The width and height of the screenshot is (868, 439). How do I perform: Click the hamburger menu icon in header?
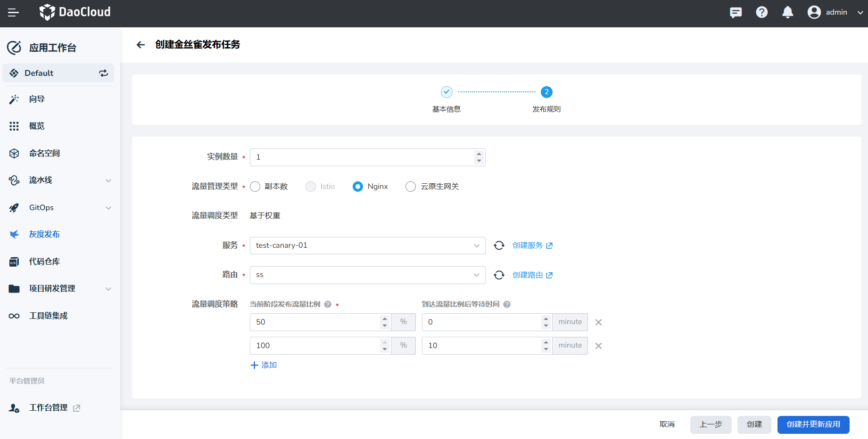tap(13, 13)
